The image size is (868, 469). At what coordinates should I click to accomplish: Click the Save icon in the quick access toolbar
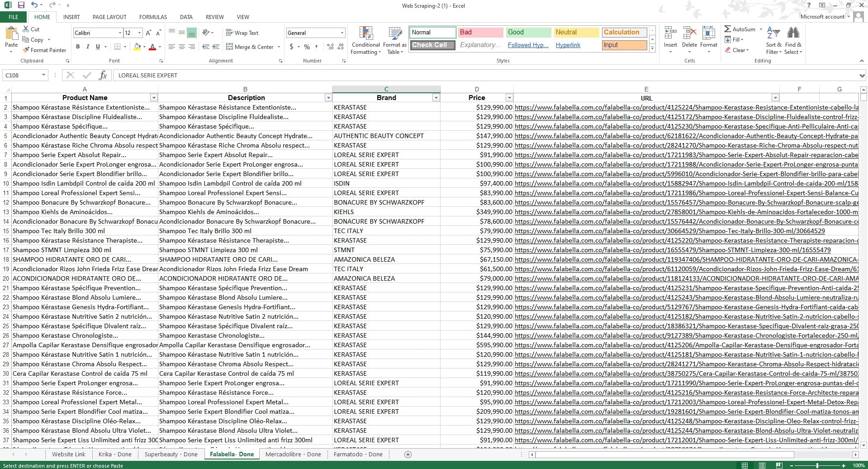pos(21,5)
